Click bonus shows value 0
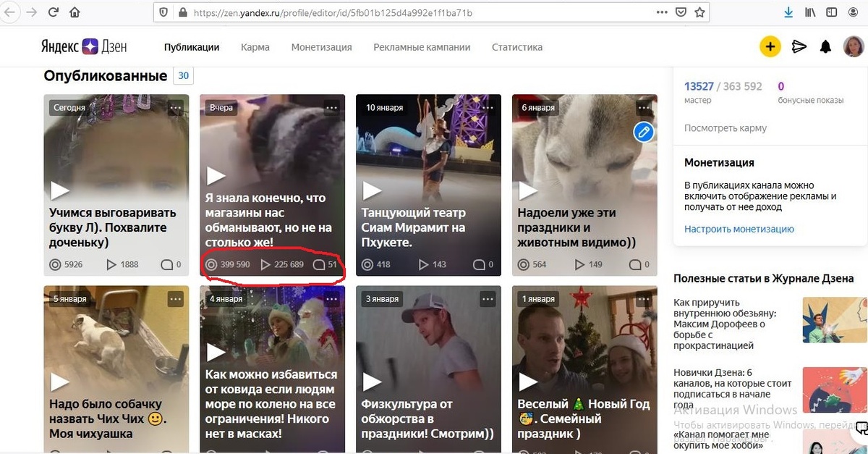 coord(781,86)
